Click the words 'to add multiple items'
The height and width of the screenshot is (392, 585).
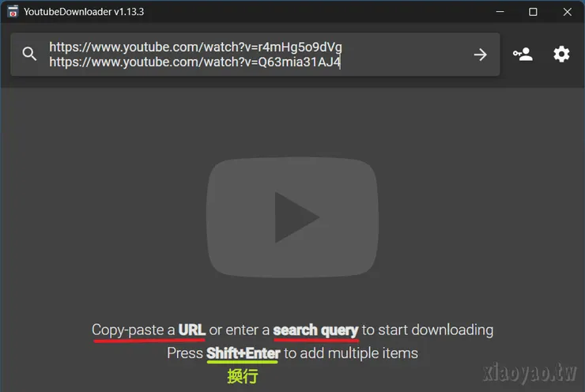click(351, 353)
